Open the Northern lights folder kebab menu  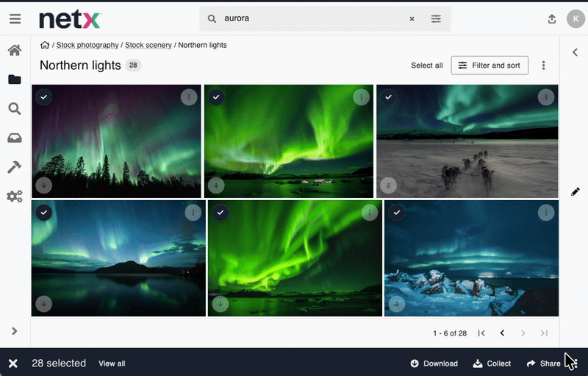coord(544,65)
